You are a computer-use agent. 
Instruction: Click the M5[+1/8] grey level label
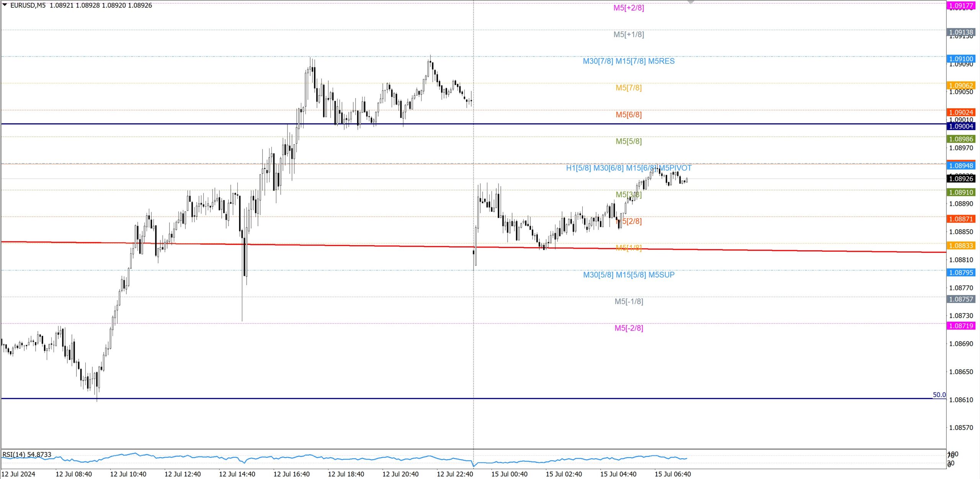pyautogui.click(x=628, y=35)
